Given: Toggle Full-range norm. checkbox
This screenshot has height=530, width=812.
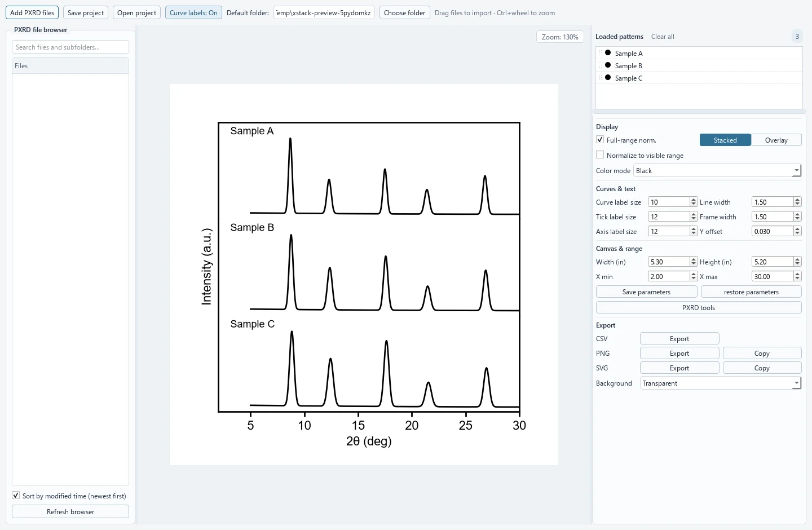Looking at the screenshot, I should click(600, 140).
